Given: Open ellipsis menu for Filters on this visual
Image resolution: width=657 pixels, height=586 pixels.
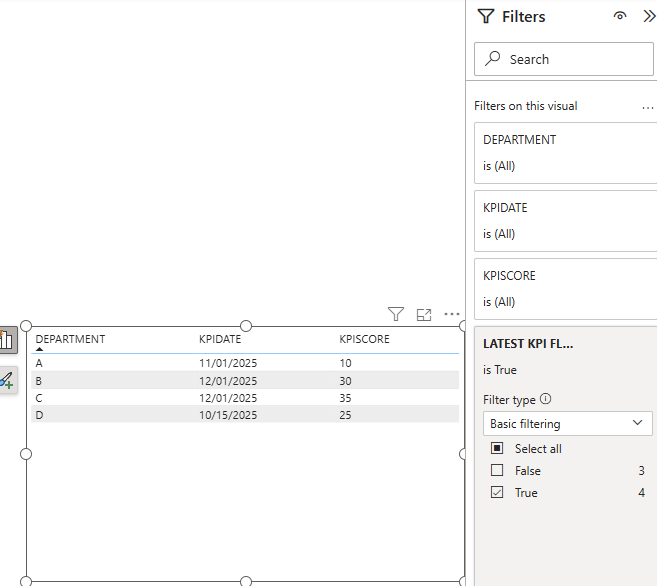Looking at the screenshot, I should 647,108.
